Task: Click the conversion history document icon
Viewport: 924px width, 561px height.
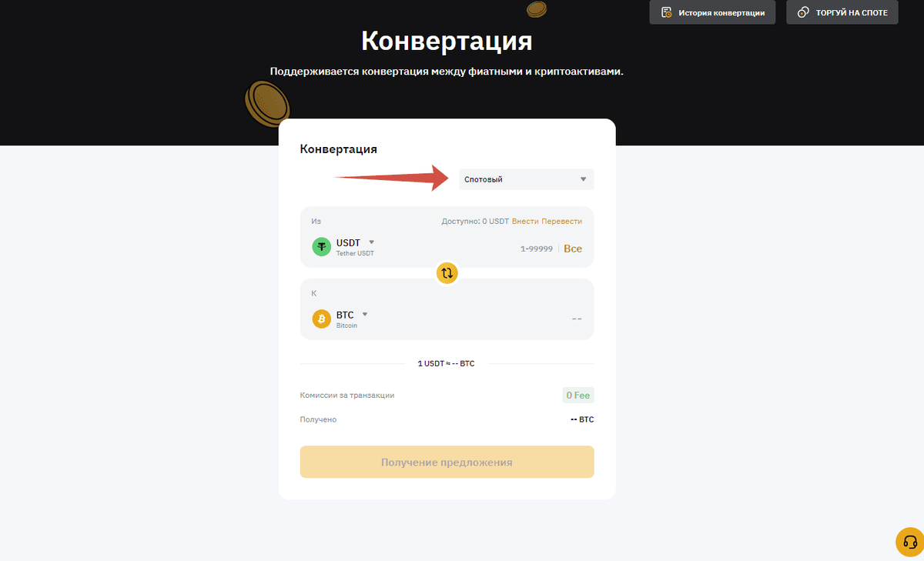Action: 667,13
